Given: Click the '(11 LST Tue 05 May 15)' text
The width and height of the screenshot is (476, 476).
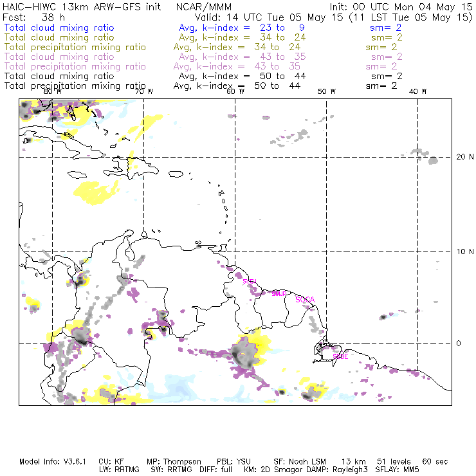Looking at the screenshot, I should click(411, 17).
